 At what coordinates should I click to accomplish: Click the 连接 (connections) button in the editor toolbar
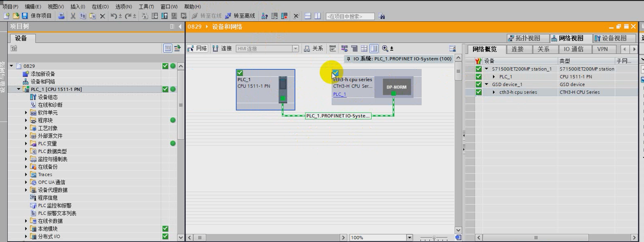[222, 49]
